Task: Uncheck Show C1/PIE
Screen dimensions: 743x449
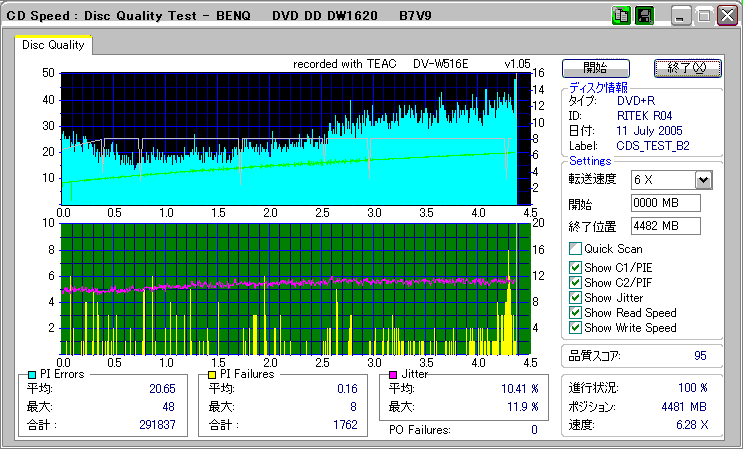Action: click(575, 267)
